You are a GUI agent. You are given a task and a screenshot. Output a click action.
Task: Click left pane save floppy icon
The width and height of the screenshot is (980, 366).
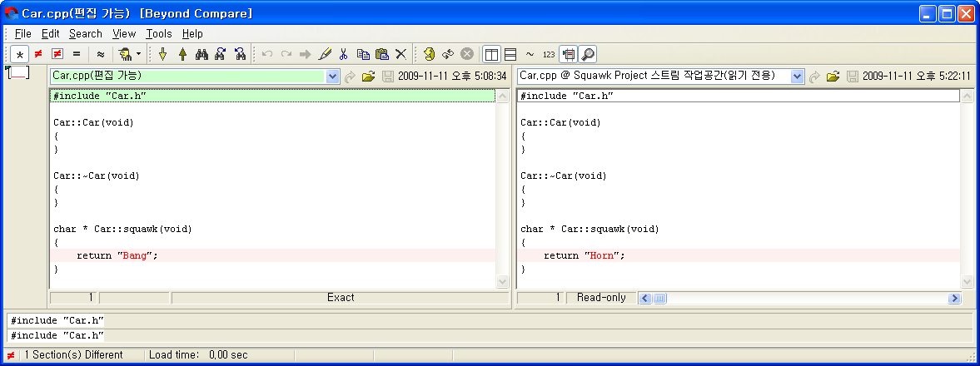387,77
